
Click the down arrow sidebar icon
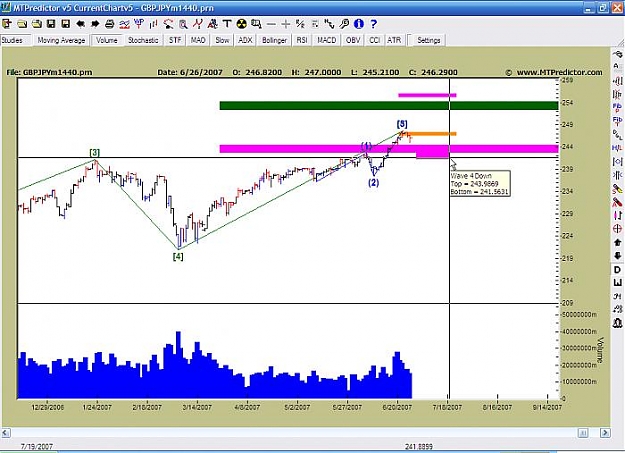pyautogui.click(x=617, y=256)
